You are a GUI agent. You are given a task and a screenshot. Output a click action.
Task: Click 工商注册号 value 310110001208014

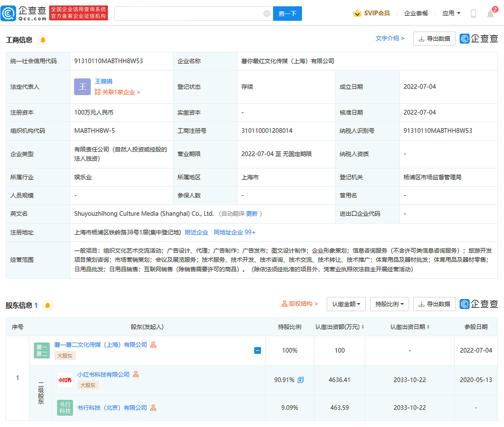click(x=267, y=131)
